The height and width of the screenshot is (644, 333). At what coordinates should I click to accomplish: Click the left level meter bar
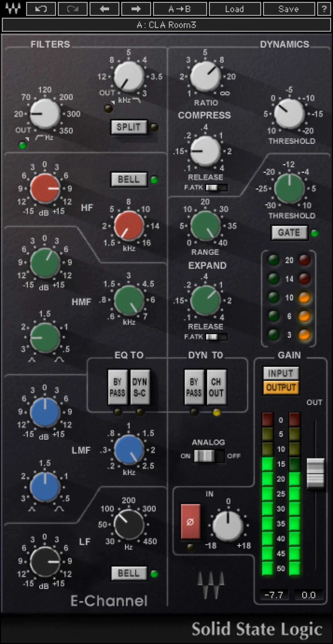point(267,494)
